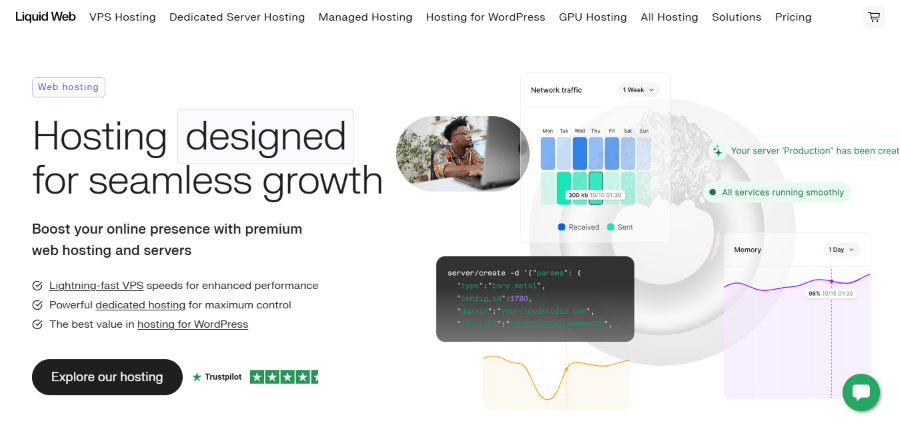Open the VPS Hosting menu item

123,17
